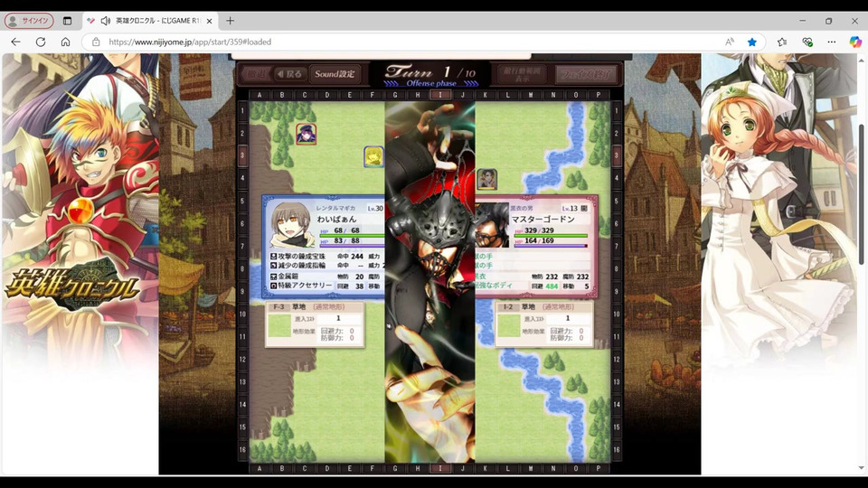Select the 英雄クロニクル - にじGAME tab
Viewport: 868px width, 488px height.
tap(151, 21)
